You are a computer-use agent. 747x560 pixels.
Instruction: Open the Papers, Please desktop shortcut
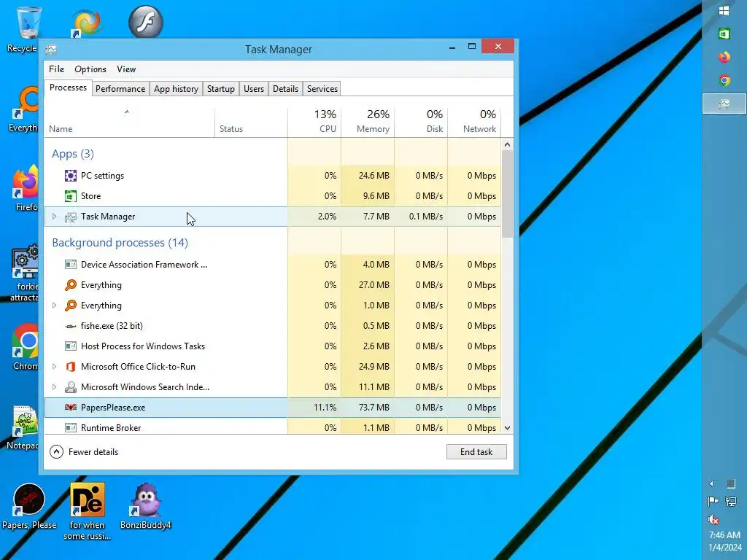click(29, 506)
